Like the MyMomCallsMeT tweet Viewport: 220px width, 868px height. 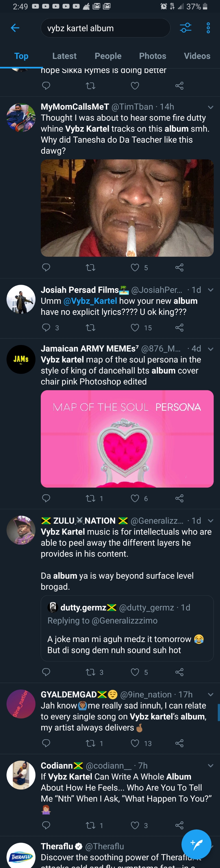tap(135, 268)
